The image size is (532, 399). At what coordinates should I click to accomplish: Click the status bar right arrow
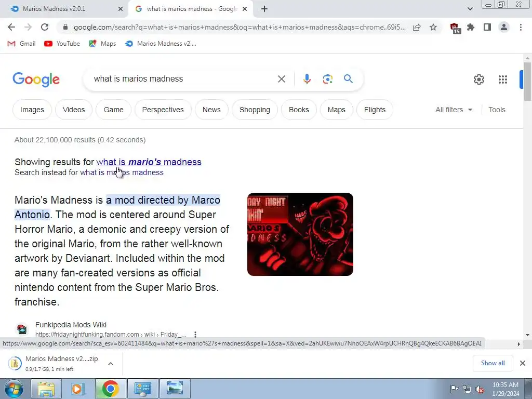tap(518, 344)
